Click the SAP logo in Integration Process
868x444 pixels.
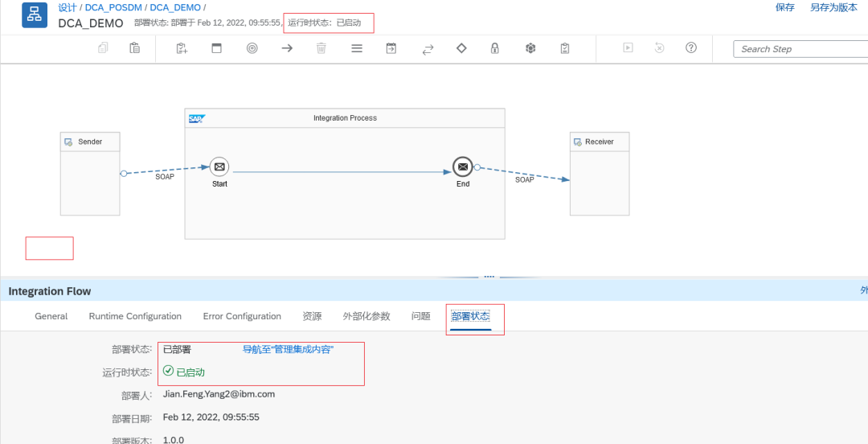click(197, 118)
